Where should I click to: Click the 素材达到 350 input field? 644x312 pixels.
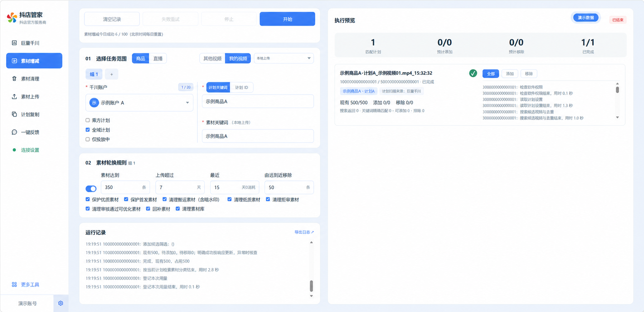click(x=125, y=187)
